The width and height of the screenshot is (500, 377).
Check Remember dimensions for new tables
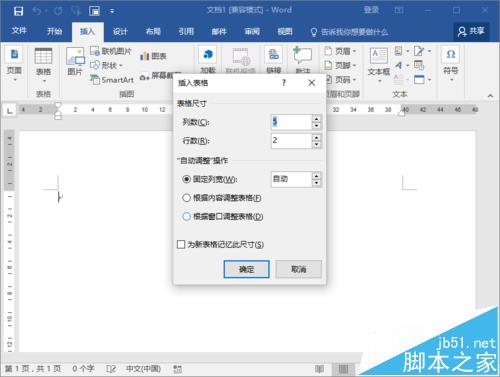[181, 244]
